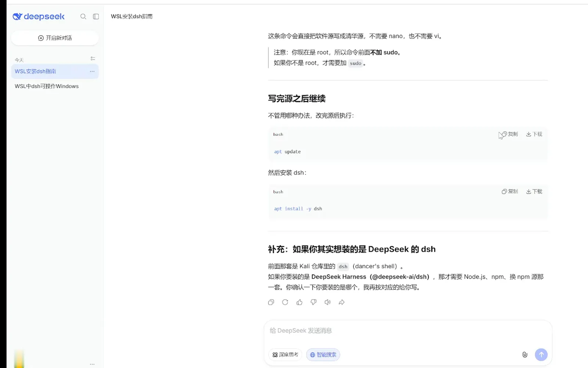Click the batch-manage list icon beside 今天

point(93,59)
